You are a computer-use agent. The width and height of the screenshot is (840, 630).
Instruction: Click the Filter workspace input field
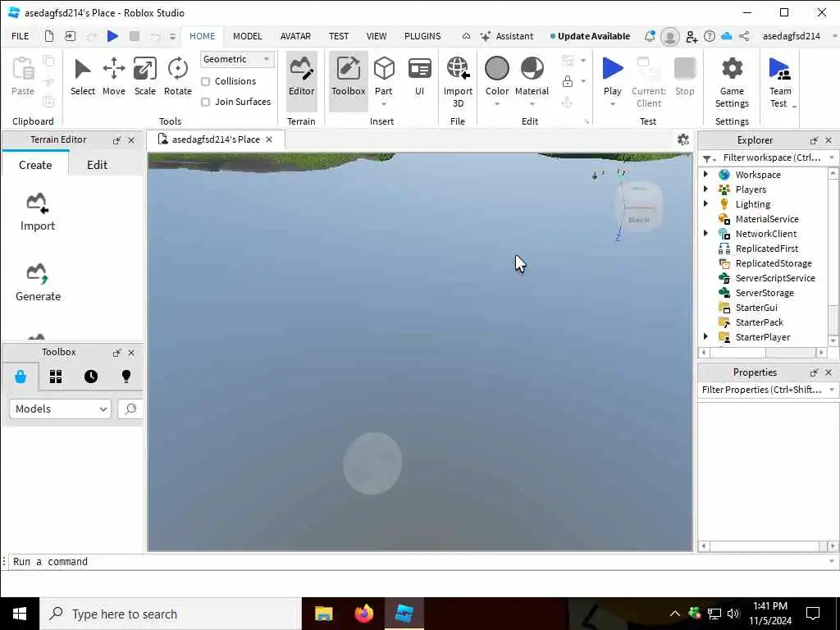tap(772, 157)
